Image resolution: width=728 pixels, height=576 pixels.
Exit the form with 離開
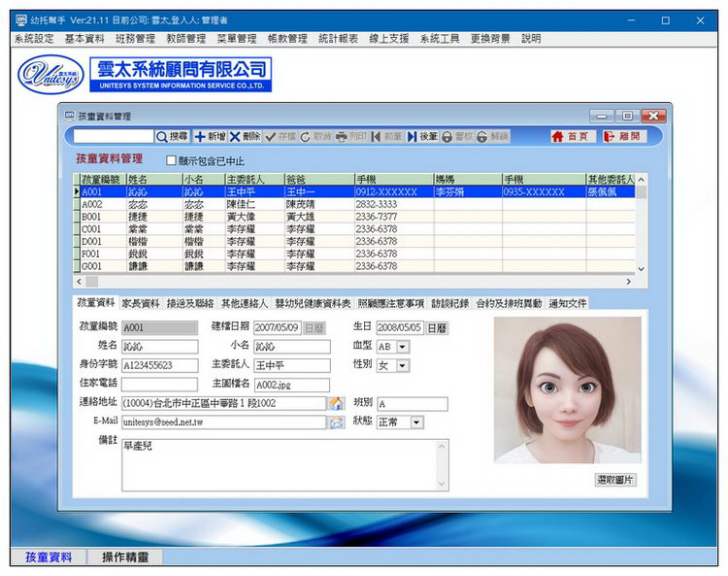[622, 137]
